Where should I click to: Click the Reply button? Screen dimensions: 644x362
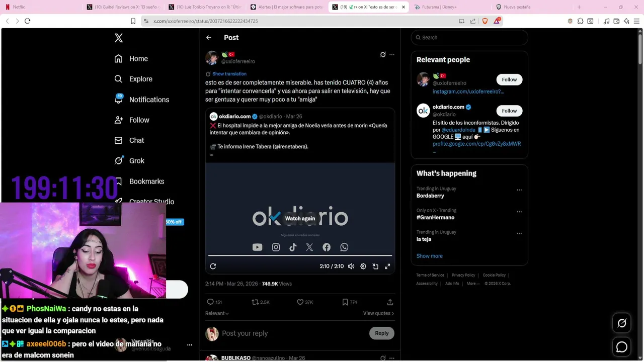click(382, 333)
